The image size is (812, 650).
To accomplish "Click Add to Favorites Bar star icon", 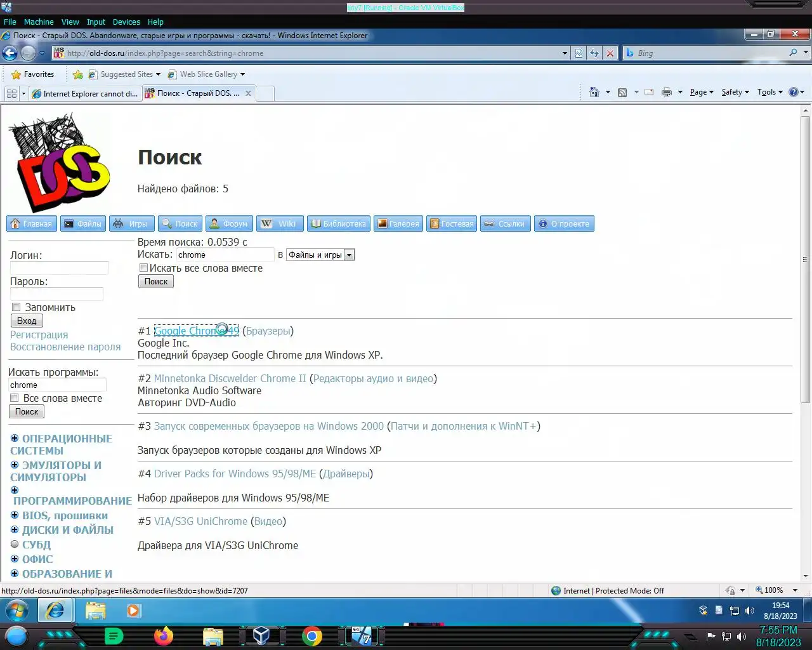I will pyautogui.click(x=78, y=74).
